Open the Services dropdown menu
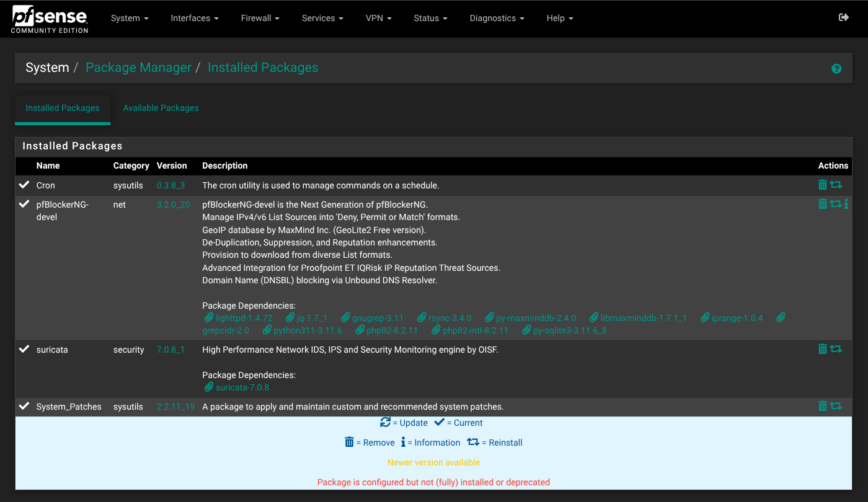This screenshot has width=868, height=502. coord(322,18)
